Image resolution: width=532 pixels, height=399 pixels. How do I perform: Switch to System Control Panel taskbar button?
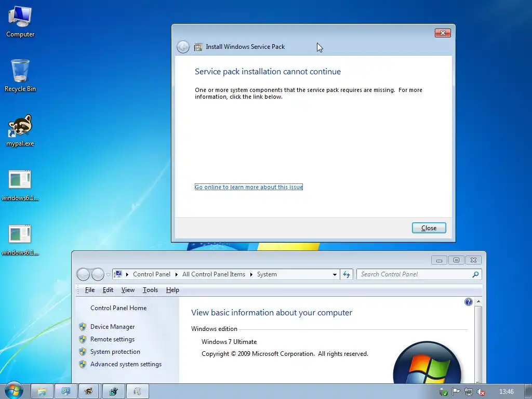click(x=66, y=392)
